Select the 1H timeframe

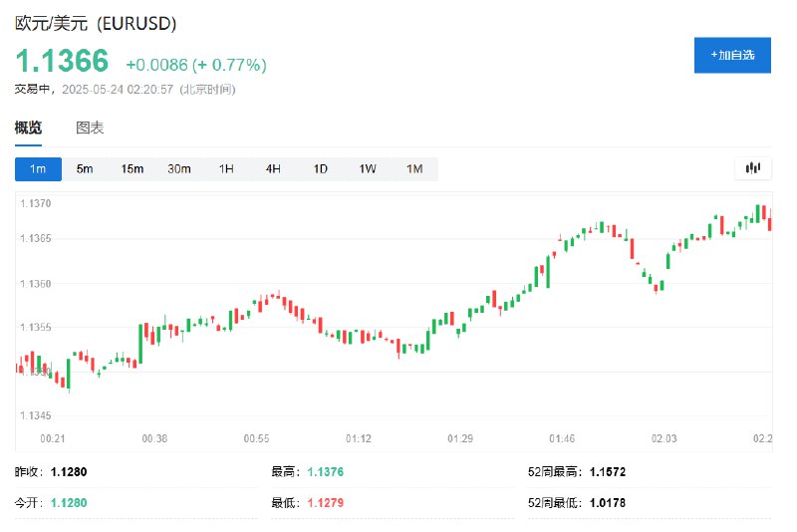coord(226,168)
